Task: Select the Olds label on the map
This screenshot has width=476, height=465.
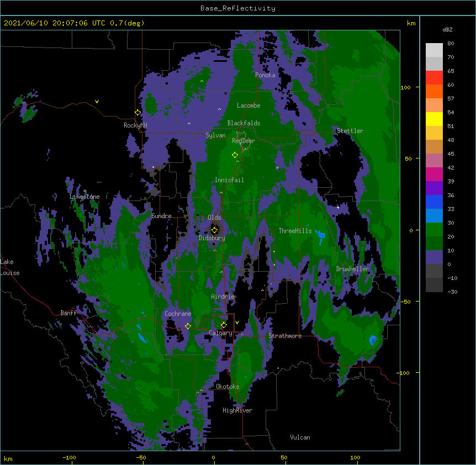Action: pos(214,218)
